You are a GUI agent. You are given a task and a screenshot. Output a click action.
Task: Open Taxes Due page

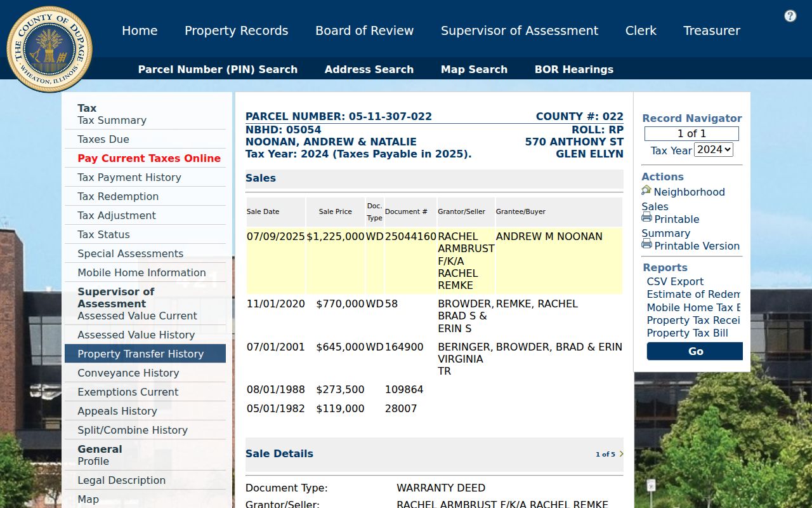pos(103,139)
